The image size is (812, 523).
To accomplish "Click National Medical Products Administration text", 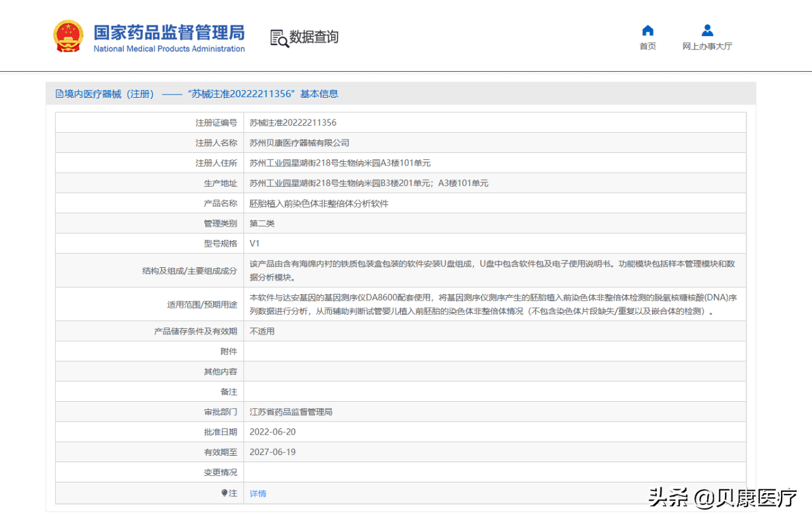I will click(x=169, y=49).
